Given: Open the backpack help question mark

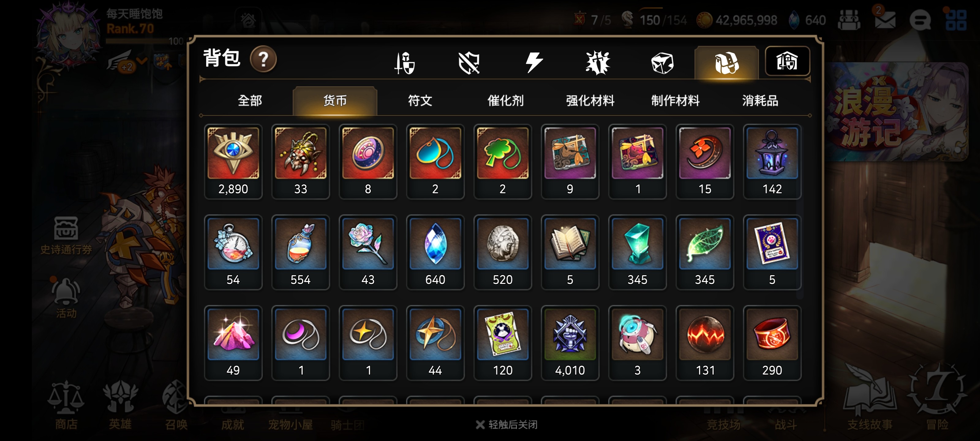Looking at the screenshot, I should (x=263, y=59).
